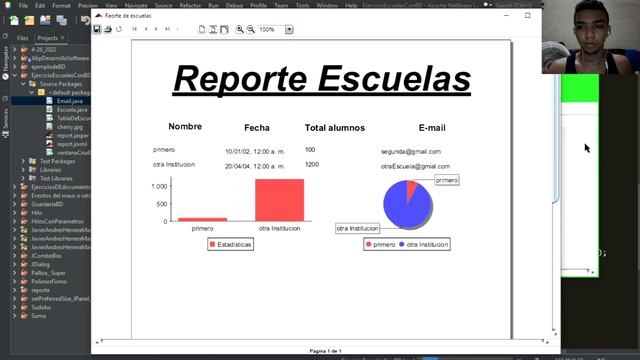
Task: Switch to the Files tab
Action: tap(22, 38)
